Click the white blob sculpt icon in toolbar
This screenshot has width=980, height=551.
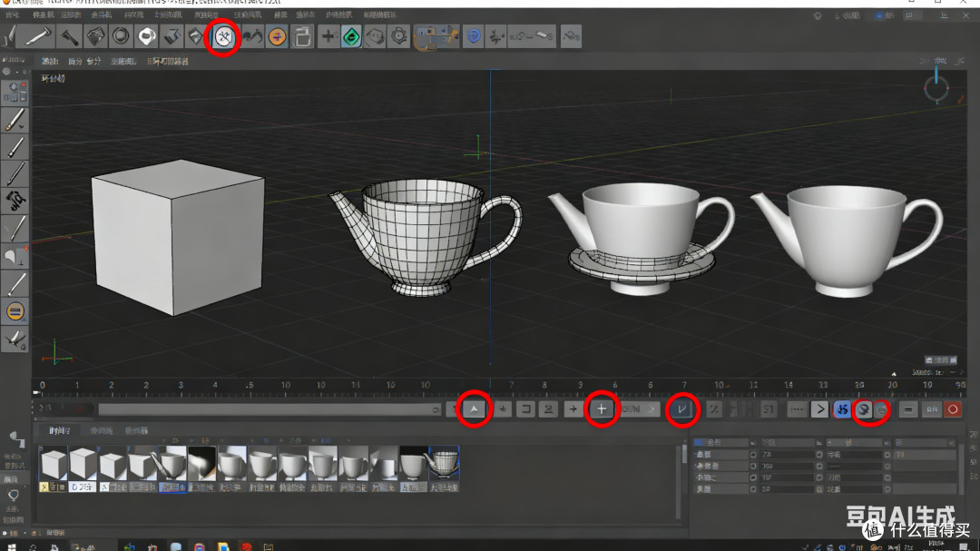tap(147, 36)
